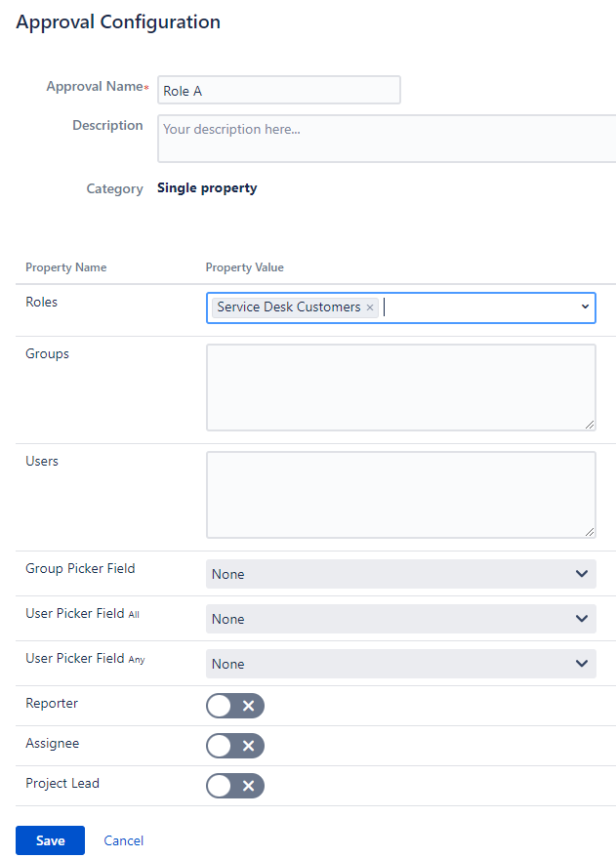The height and width of the screenshot is (858, 616).
Task: Click the Save button
Action: [50, 840]
